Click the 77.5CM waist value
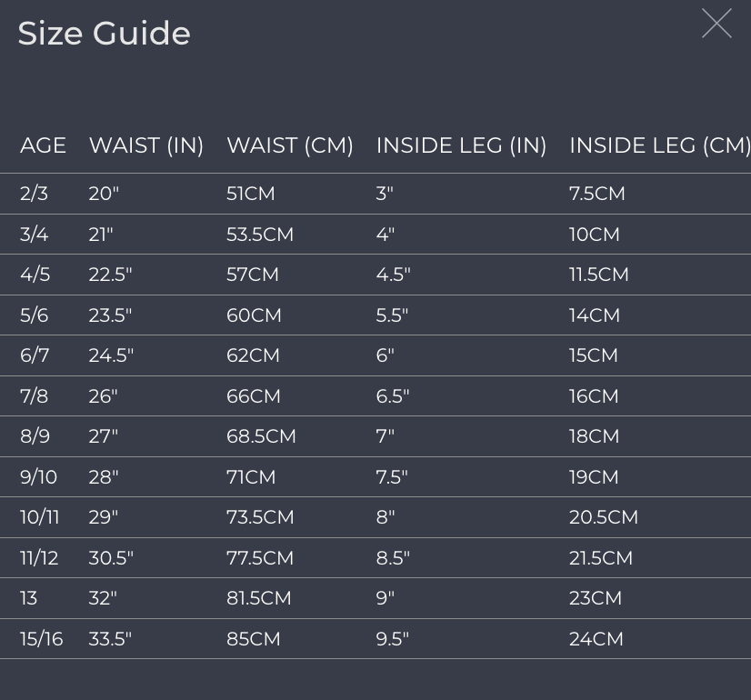The image size is (751, 700). click(260, 558)
